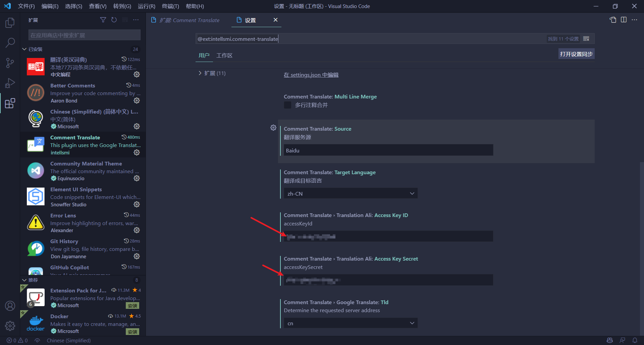Filter extensions using the funnel icon

[103, 20]
